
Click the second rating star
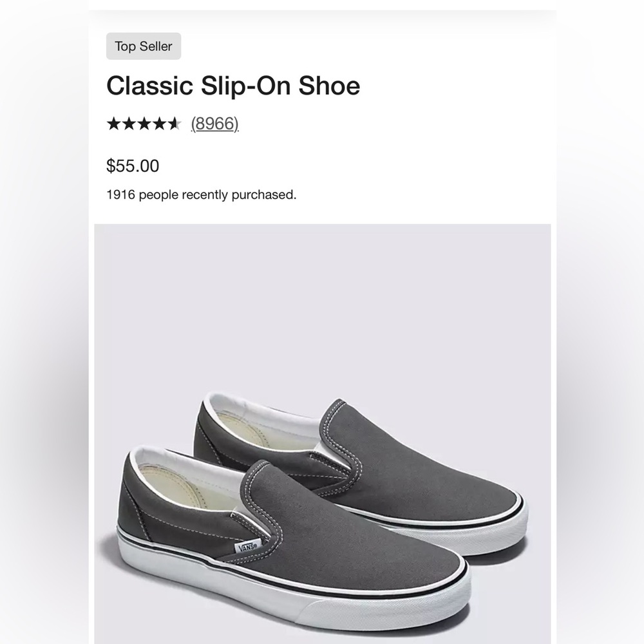coord(130,122)
